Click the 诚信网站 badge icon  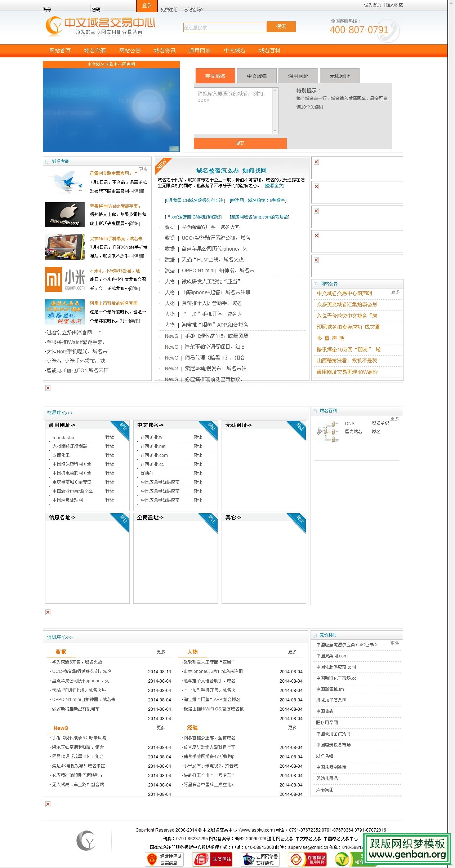[x=212, y=859]
